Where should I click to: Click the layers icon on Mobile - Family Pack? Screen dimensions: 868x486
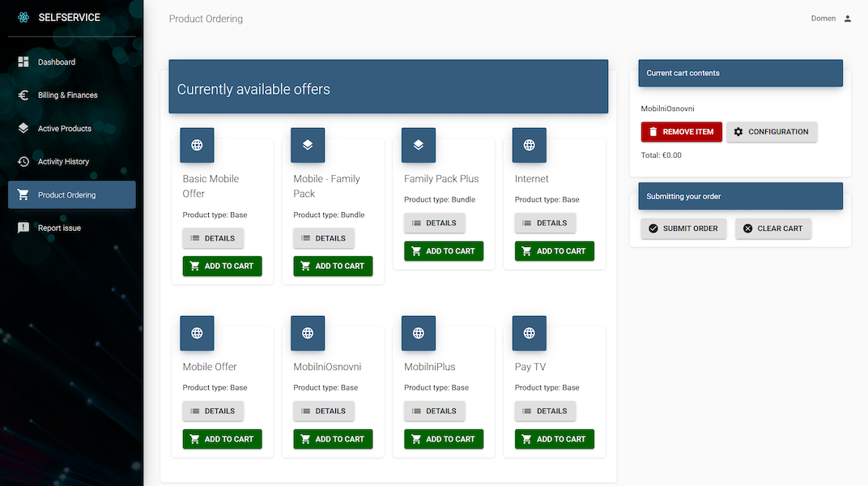pos(308,145)
